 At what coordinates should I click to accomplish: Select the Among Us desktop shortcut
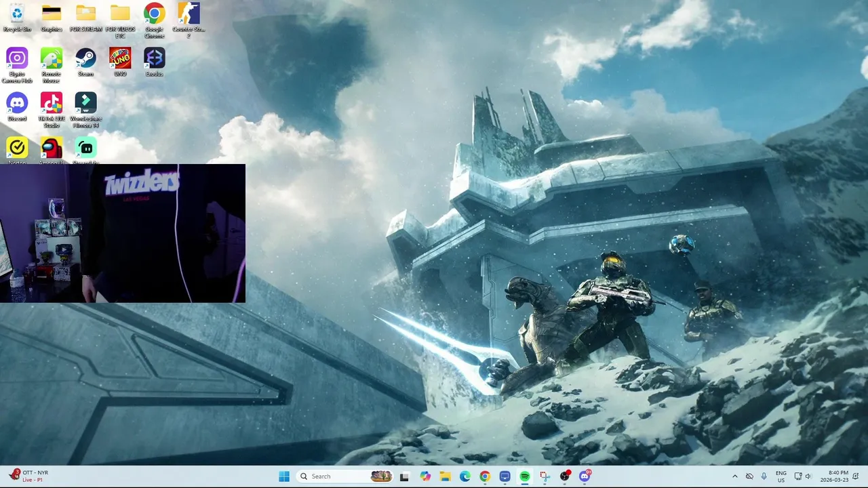52,150
